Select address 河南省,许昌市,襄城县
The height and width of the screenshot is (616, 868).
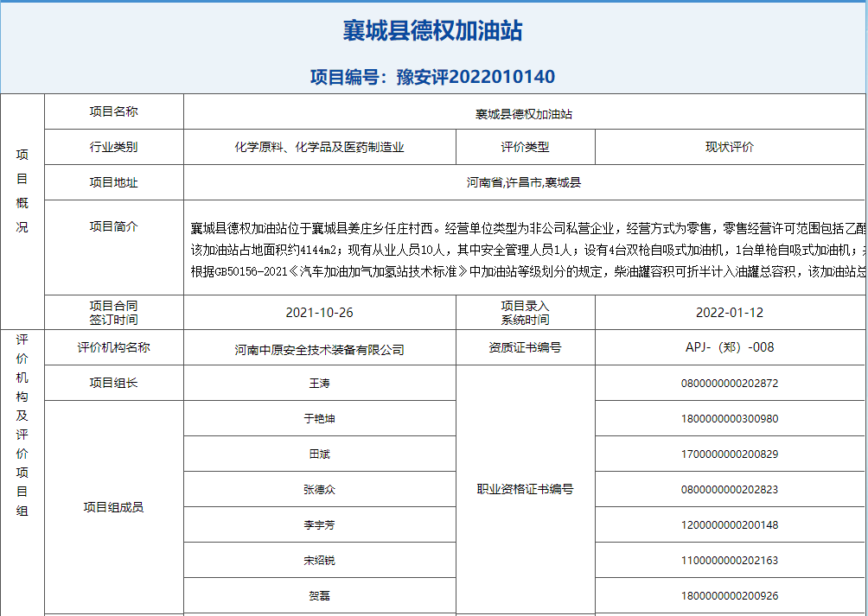[x=524, y=182]
